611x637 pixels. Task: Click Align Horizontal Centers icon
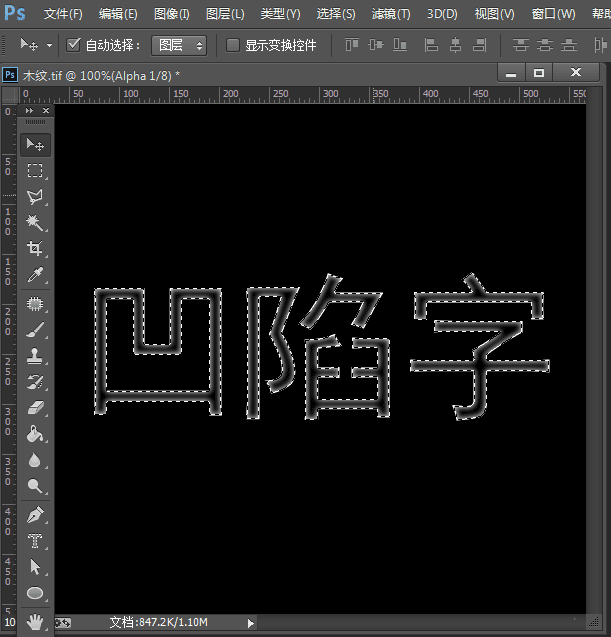(x=455, y=45)
